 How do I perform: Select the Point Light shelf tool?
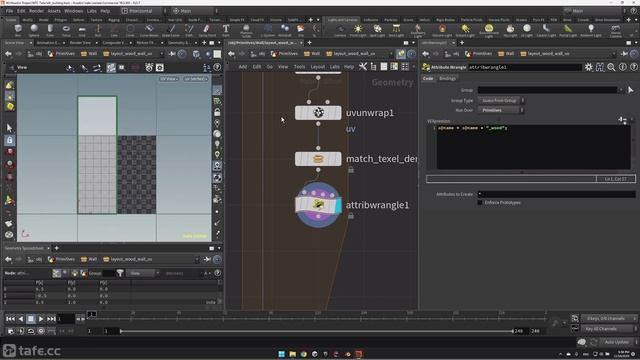click(358, 30)
